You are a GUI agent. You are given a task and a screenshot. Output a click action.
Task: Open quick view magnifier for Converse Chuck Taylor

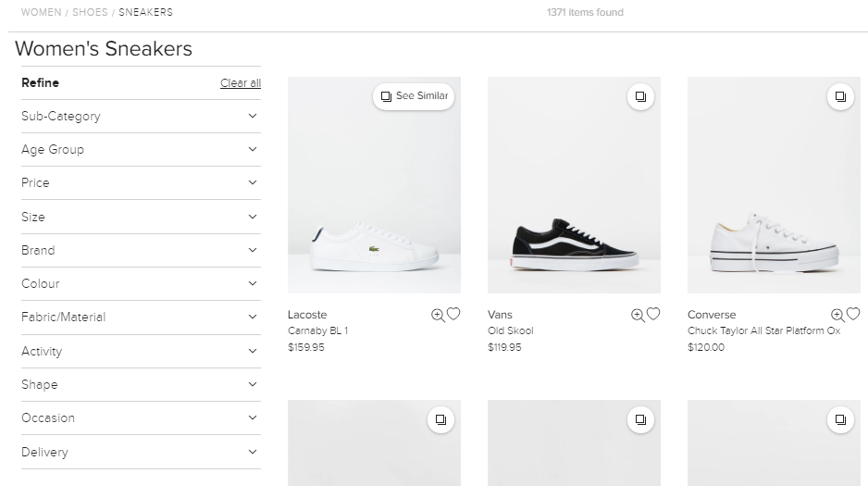point(837,315)
